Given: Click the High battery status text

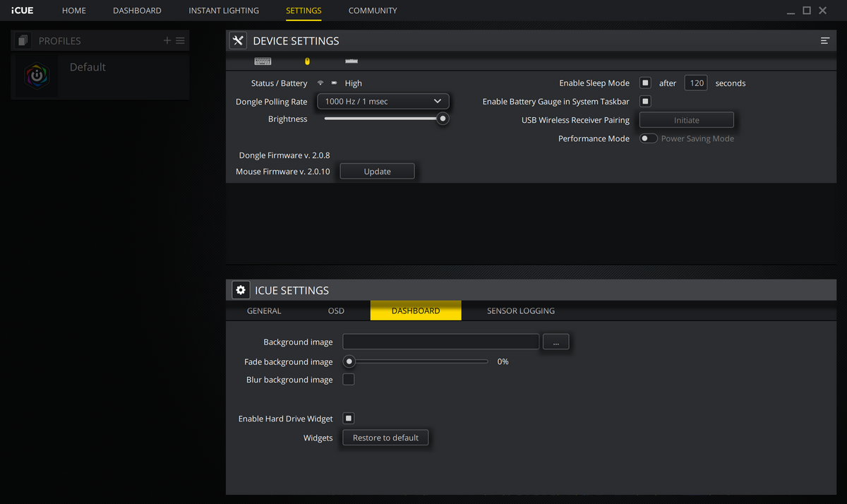Looking at the screenshot, I should (353, 83).
